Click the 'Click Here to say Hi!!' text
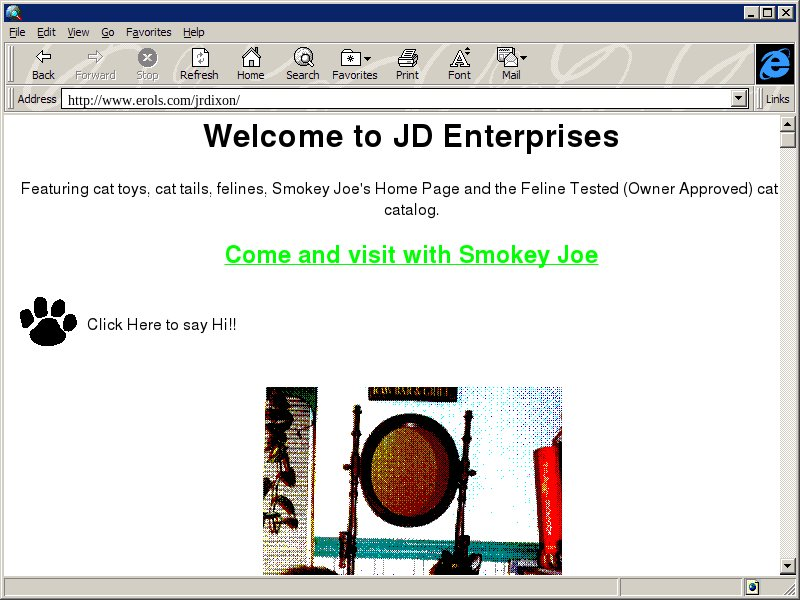The height and width of the screenshot is (600, 800). [x=162, y=325]
